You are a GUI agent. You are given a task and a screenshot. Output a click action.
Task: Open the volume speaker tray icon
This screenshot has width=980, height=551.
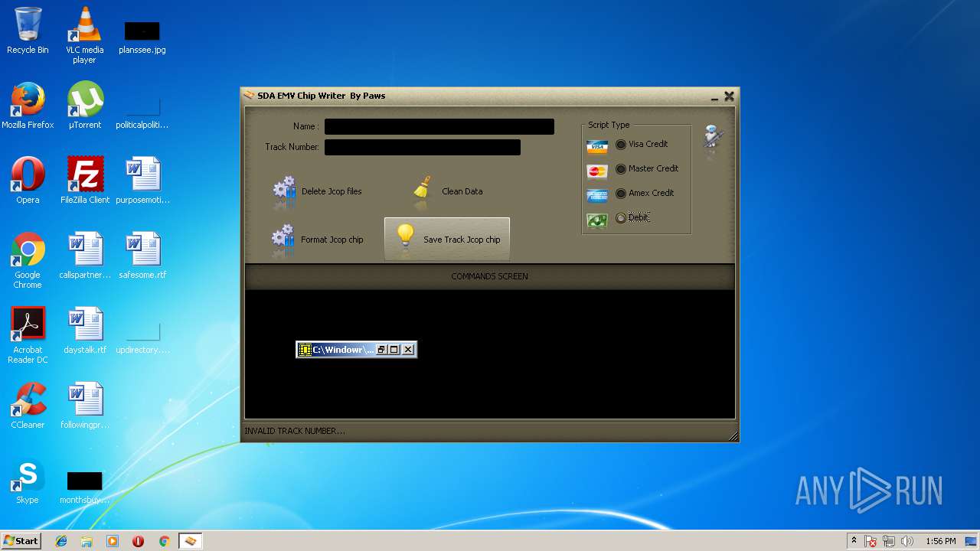(x=907, y=541)
